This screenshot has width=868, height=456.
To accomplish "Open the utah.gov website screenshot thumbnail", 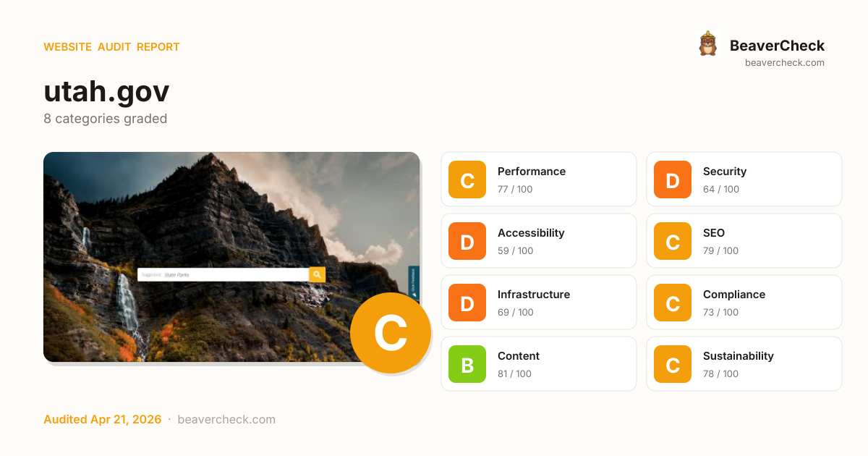I will point(231,257).
